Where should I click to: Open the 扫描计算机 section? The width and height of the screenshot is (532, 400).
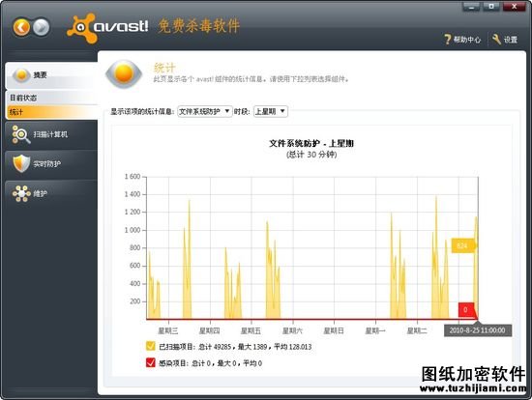(x=51, y=134)
